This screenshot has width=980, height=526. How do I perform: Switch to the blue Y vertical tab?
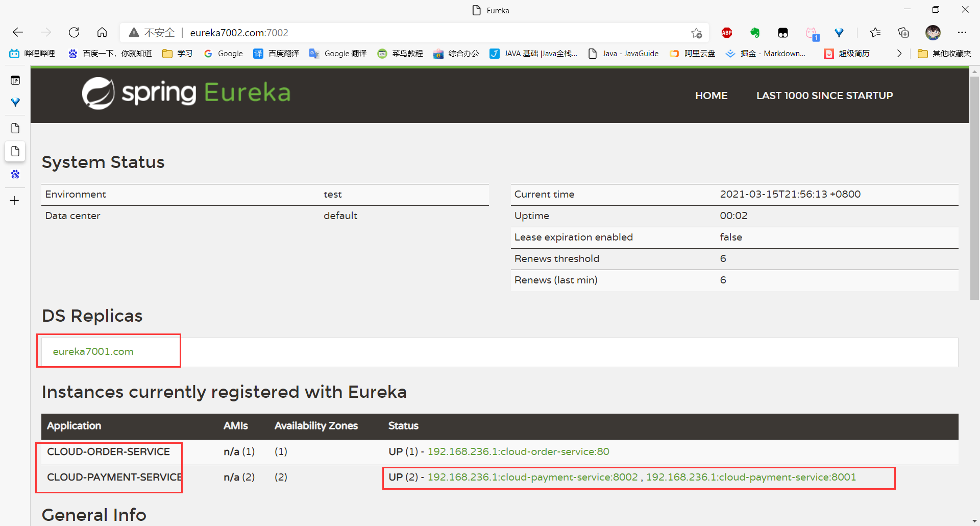click(x=15, y=103)
